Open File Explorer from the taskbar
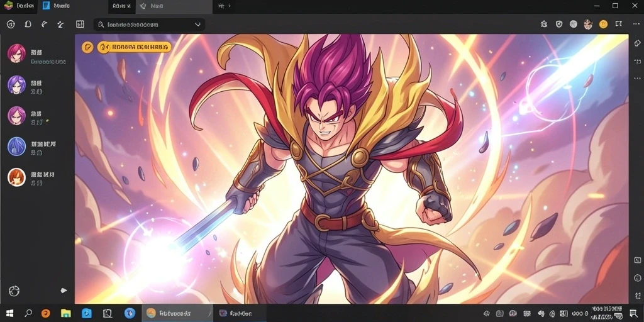This screenshot has width=644, height=322. click(65, 313)
